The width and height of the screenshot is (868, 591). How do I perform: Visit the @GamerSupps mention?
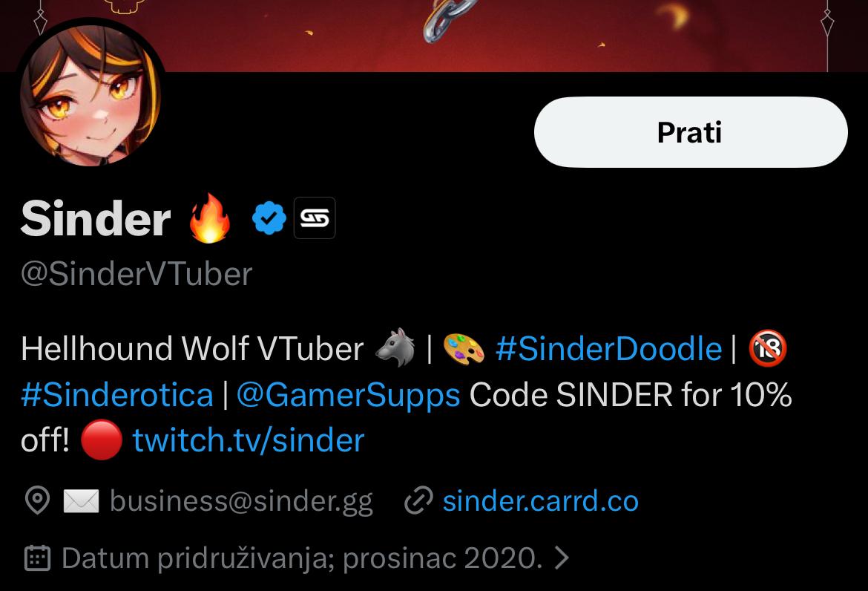(x=348, y=396)
